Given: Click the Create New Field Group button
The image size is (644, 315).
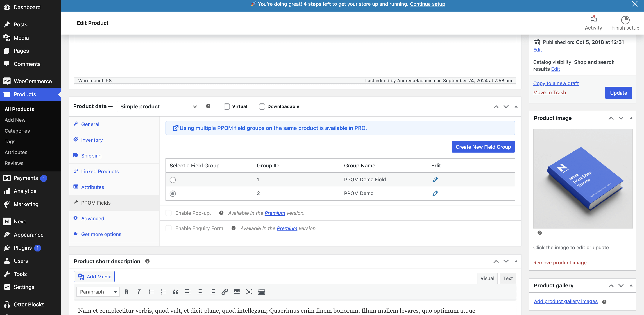Looking at the screenshot, I should coord(483,147).
